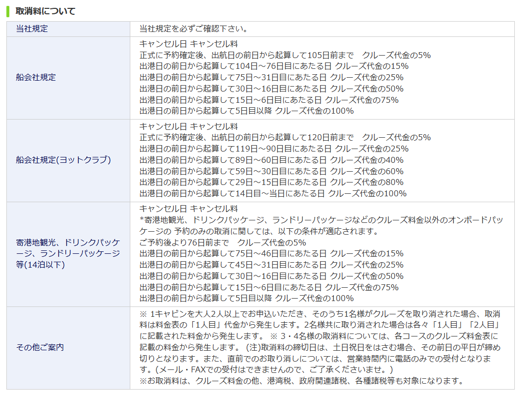Click the green bar beside 取消料について heading
This screenshot has width=532, height=396.
point(8,11)
